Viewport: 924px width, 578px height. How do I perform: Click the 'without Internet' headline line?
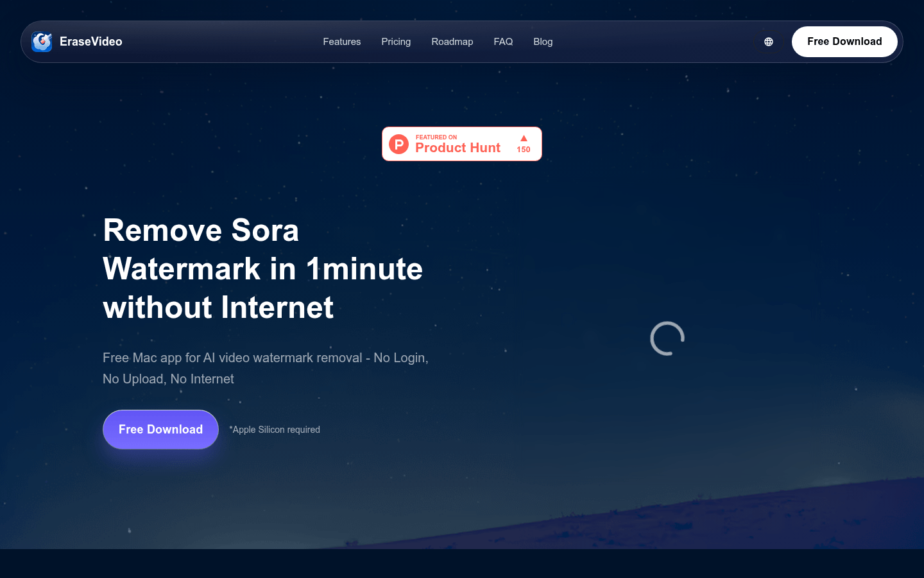pyautogui.click(x=218, y=308)
